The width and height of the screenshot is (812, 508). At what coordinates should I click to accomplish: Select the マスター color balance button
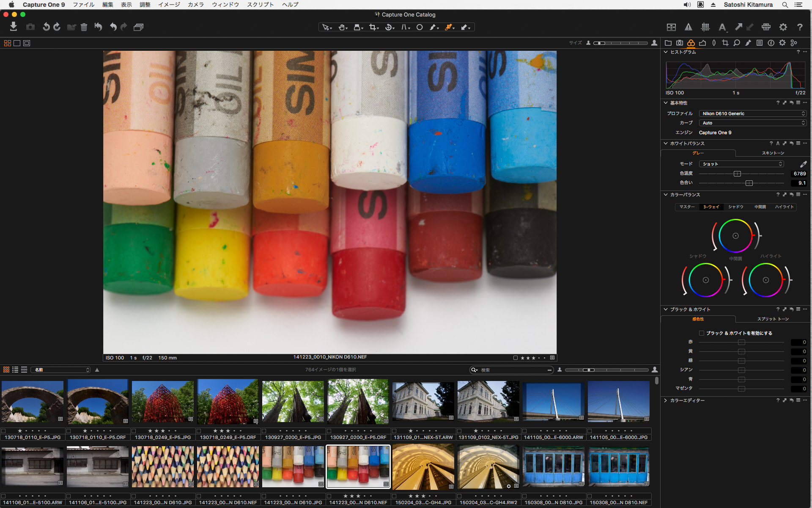tap(687, 207)
